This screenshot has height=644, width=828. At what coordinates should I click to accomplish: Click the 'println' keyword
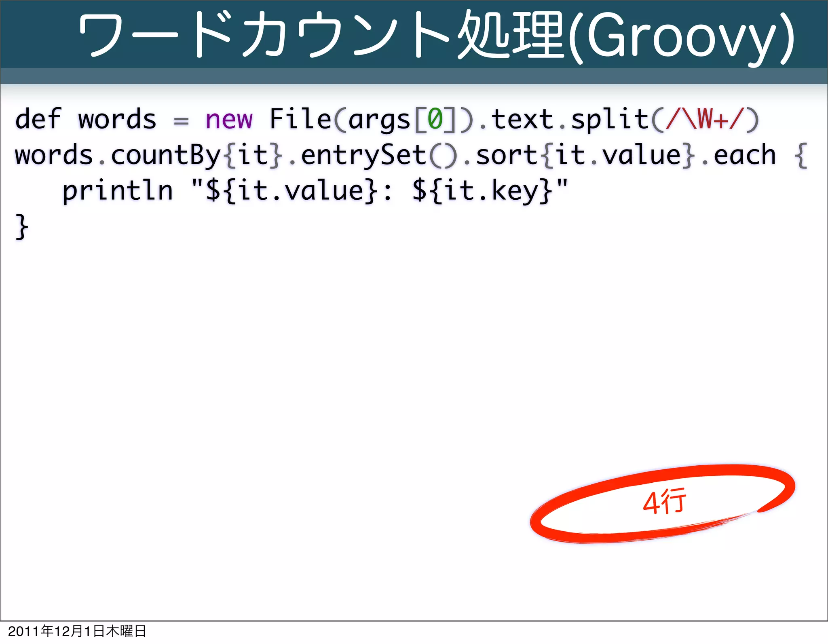tap(117, 191)
